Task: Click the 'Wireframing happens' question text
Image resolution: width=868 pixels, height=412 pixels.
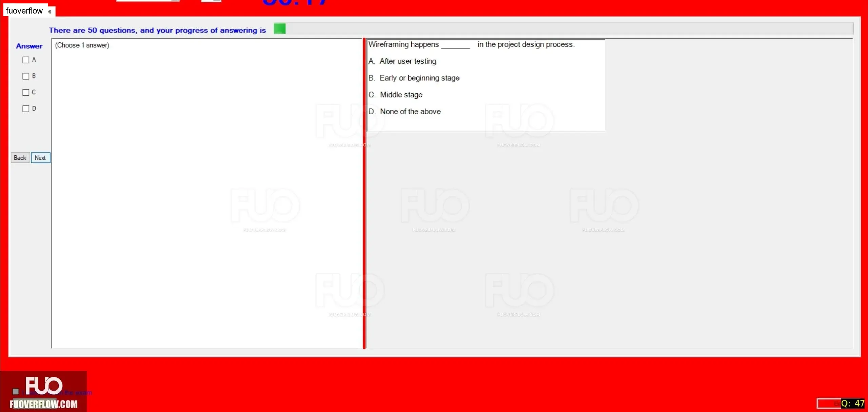Action: click(472, 44)
